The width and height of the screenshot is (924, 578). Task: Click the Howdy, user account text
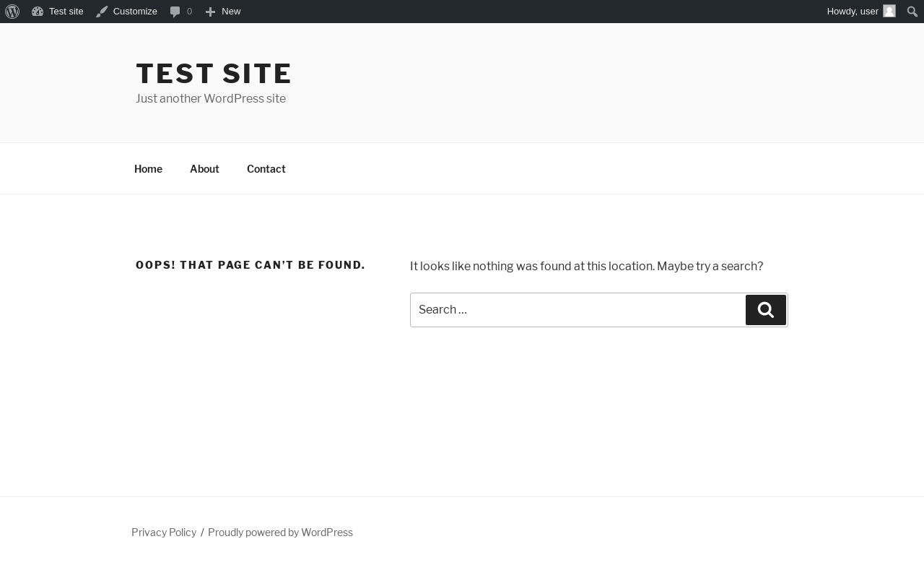click(853, 12)
